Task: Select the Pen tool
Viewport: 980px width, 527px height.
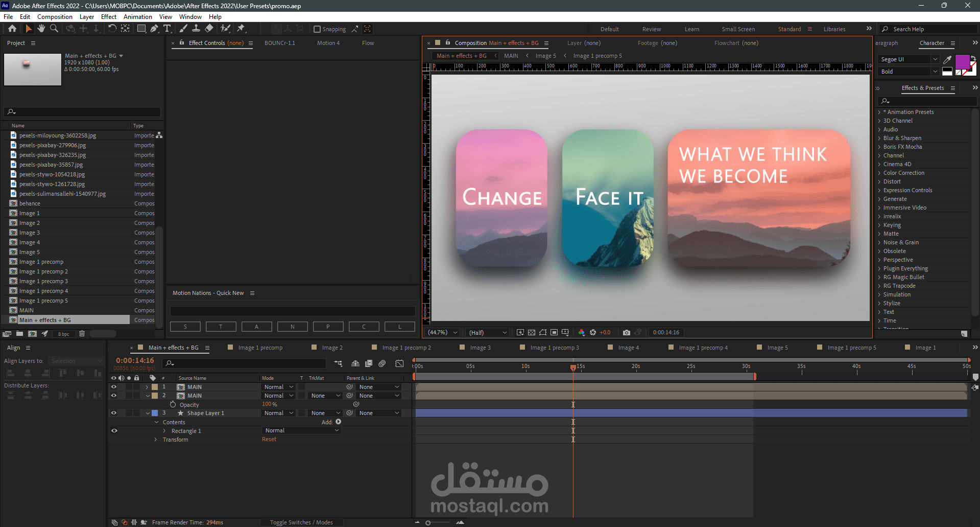Action: pos(154,29)
